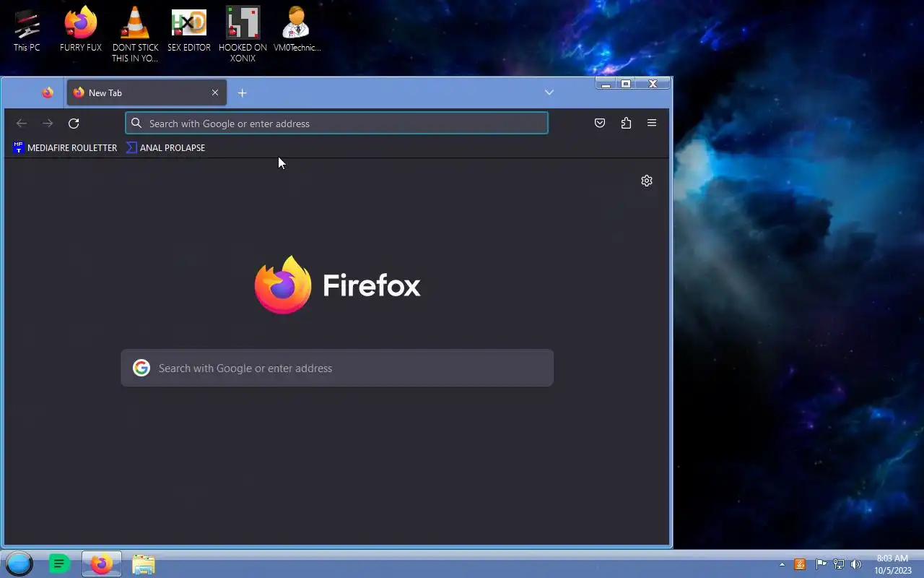
Task: Open the bookmark with the sigma icon
Action: tap(165, 148)
